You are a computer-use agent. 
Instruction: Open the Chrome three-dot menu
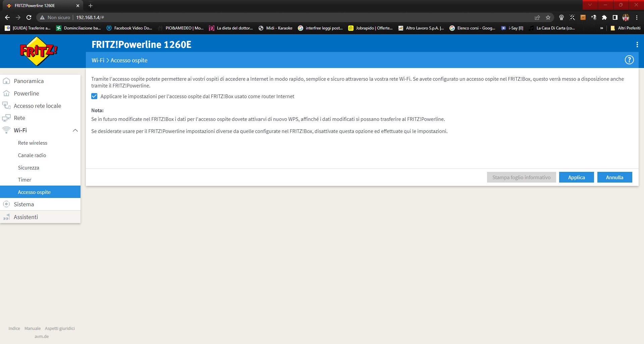coord(637,17)
